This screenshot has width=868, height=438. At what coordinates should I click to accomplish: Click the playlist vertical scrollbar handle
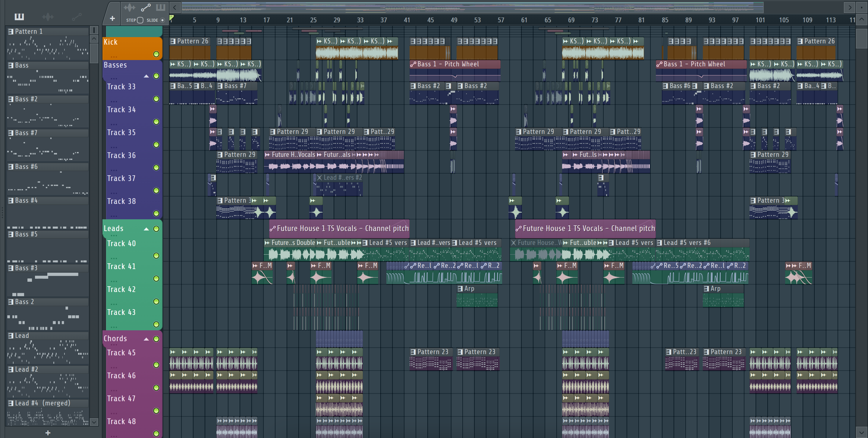861,38
